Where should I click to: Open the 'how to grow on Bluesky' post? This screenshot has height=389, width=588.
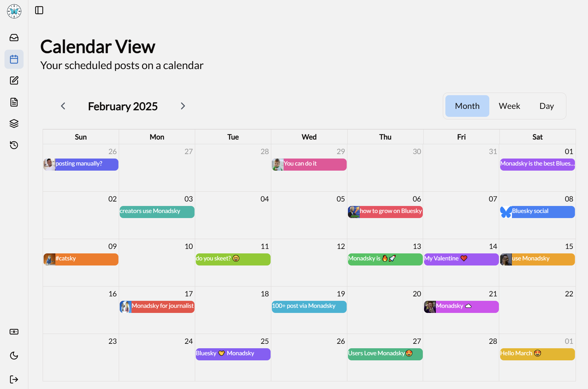point(390,212)
